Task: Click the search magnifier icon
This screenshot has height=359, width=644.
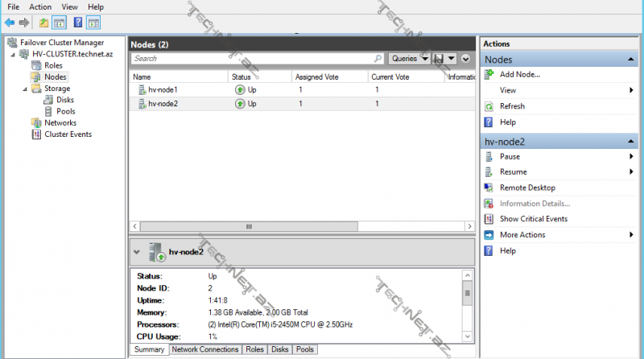Action: point(378,58)
